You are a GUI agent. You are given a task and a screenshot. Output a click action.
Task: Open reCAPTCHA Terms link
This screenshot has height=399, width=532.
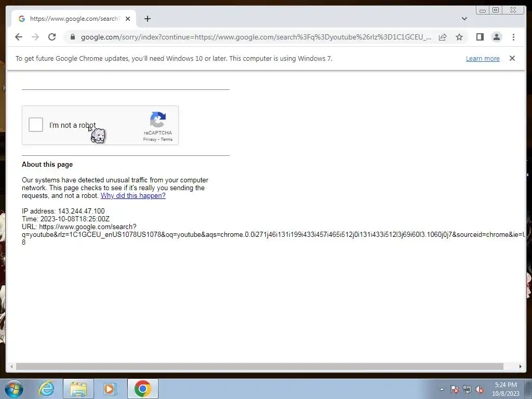[167, 139]
